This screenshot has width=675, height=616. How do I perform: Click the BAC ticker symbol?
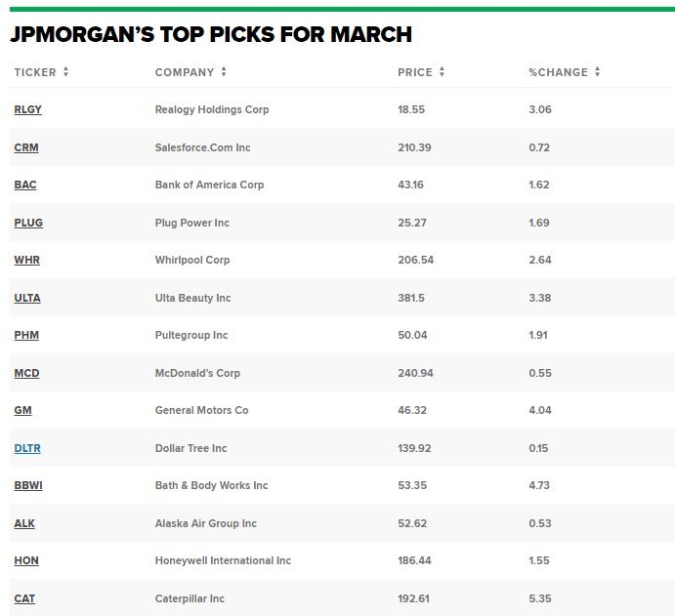(25, 185)
